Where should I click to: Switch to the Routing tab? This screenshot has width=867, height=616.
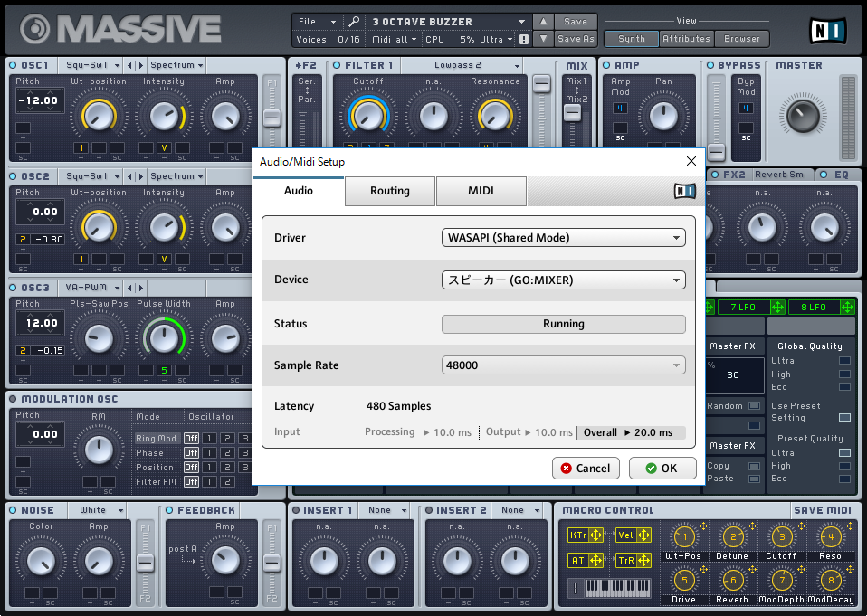click(390, 191)
